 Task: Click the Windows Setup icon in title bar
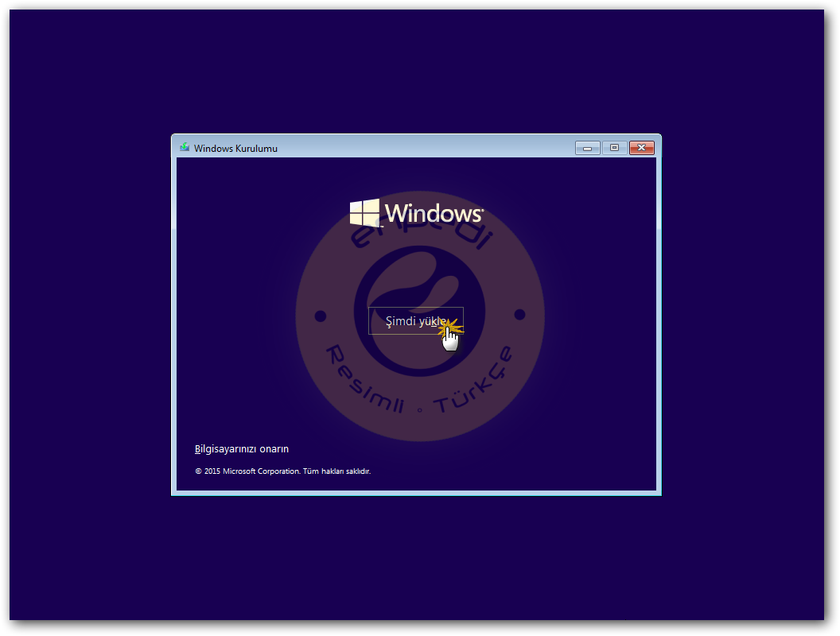click(184, 148)
